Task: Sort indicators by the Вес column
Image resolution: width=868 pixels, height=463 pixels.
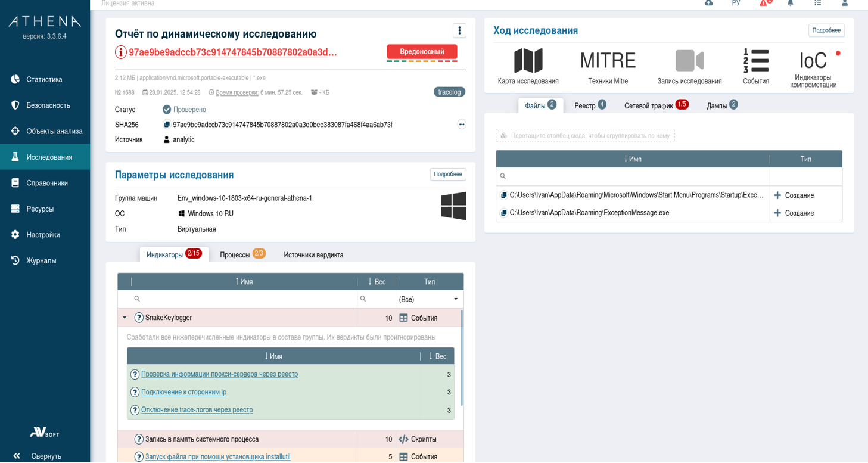Action: click(377, 282)
